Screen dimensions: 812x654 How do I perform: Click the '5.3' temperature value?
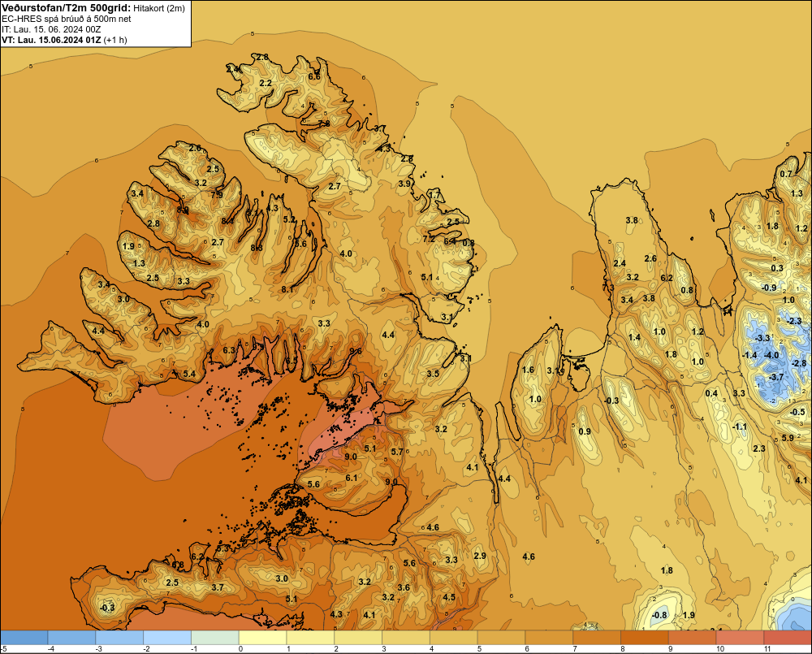222,548
